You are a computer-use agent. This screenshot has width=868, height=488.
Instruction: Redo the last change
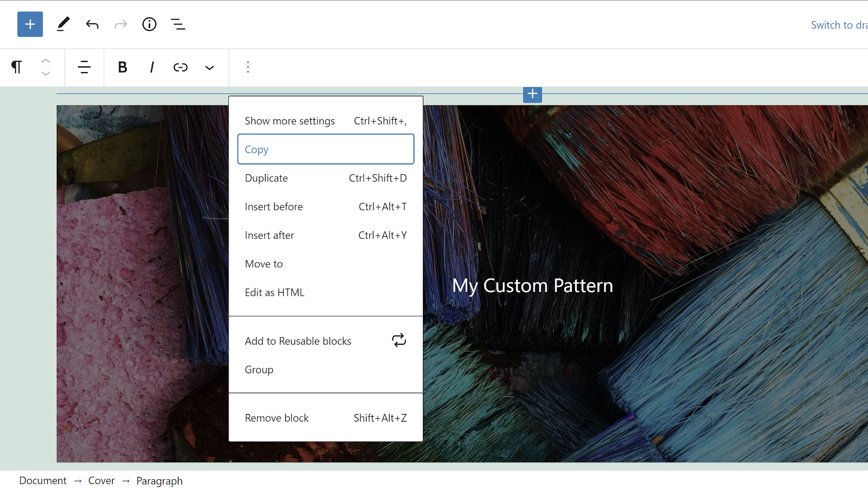pyautogui.click(x=121, y=24)
